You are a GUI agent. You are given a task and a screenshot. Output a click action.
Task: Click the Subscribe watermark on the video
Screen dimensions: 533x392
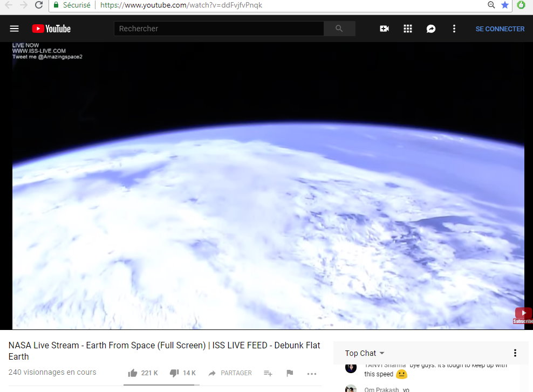pos(523,315)
